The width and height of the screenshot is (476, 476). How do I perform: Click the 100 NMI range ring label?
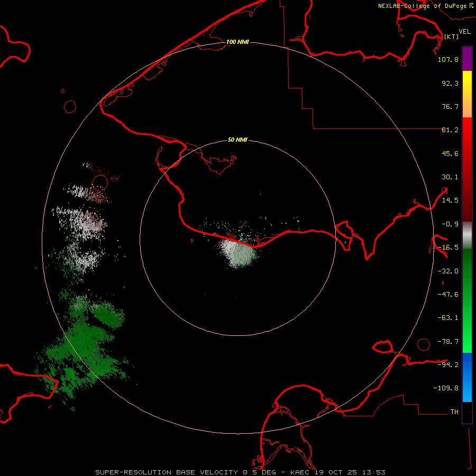(237, 42)
